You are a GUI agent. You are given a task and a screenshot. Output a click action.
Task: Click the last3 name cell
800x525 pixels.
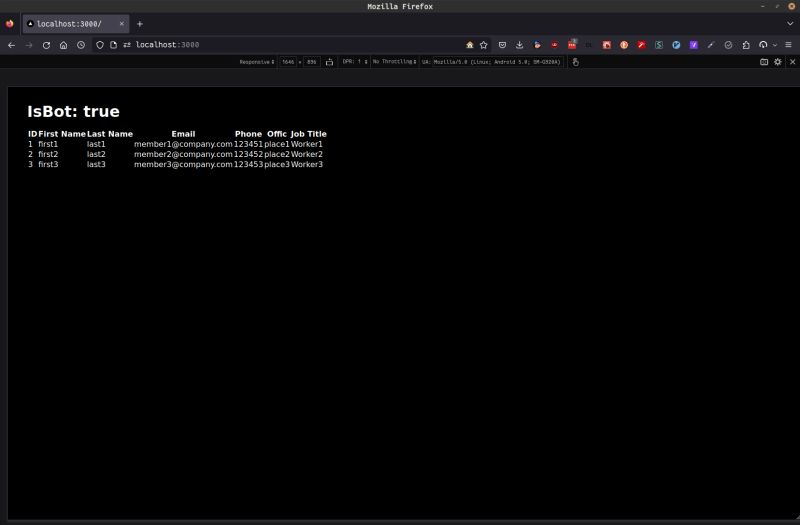[96, 164]
